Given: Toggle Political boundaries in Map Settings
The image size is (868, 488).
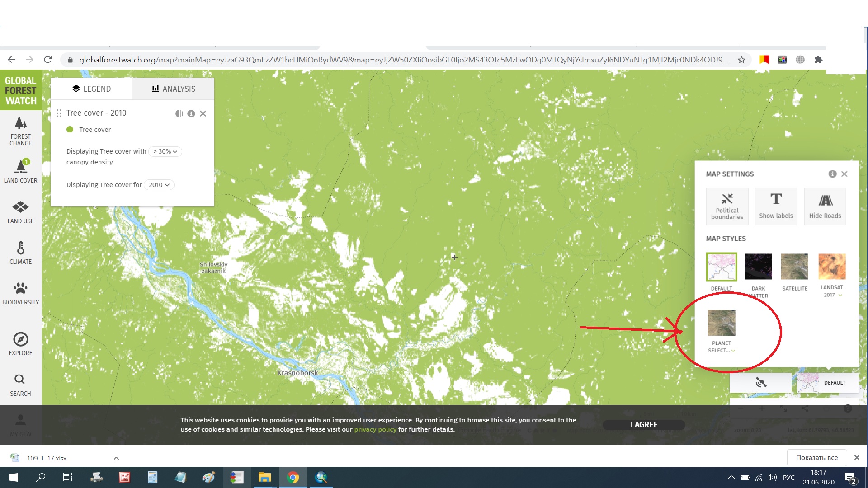Looking at the screenshot, I should (x=727, y=206).
